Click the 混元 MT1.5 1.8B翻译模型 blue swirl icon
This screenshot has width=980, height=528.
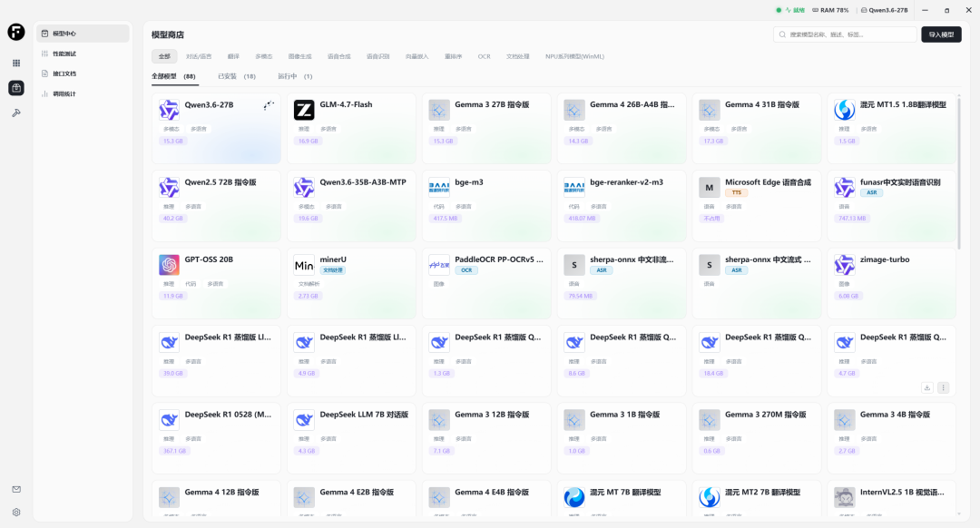pyautogui.click(x=845, y=110)
